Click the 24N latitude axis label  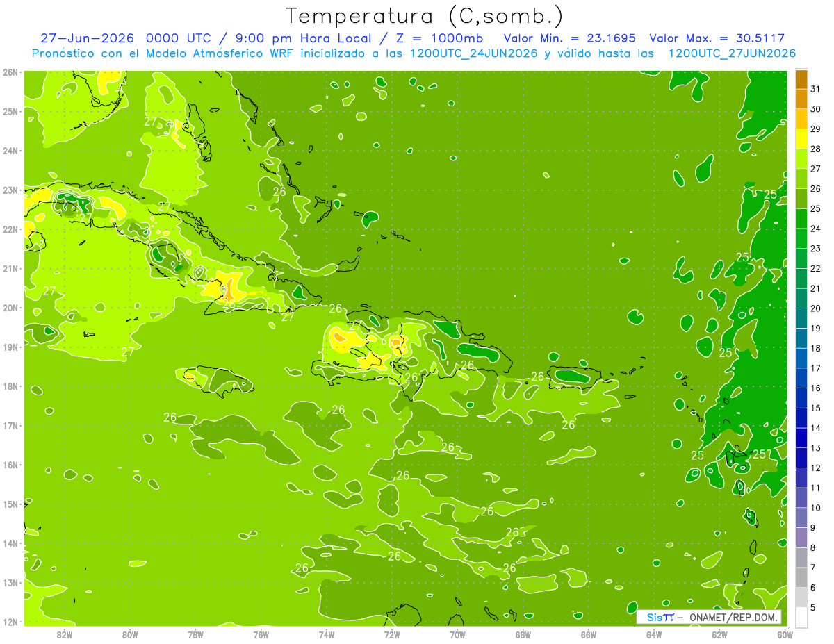(x=10, y=151)
